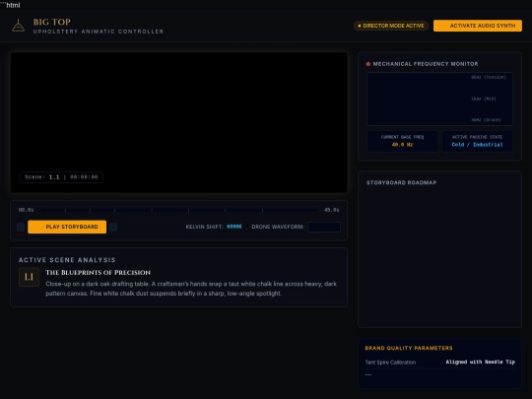Click The Blueprints of Precision scene title
The height and width of the screenshot is (399, 532).
[99, 273]
